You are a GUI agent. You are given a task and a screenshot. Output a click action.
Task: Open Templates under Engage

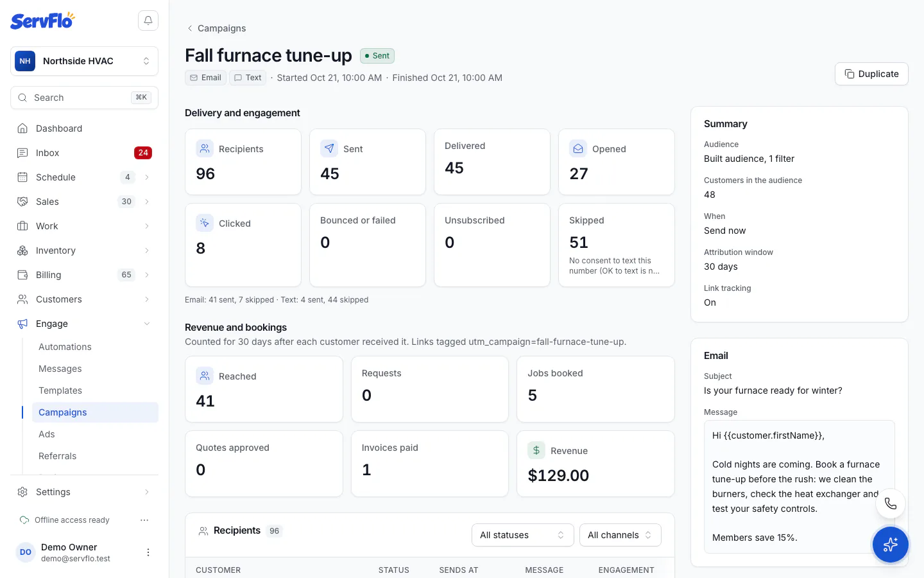95,390
